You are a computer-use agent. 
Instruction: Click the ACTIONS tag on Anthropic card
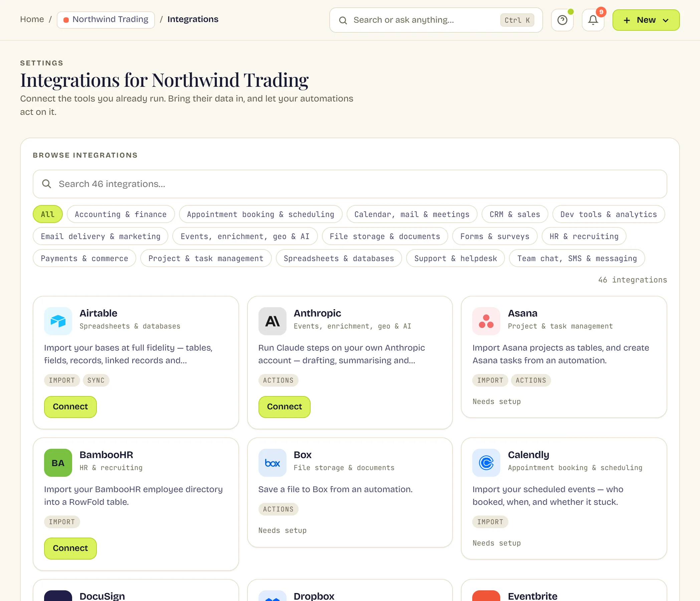278,380
